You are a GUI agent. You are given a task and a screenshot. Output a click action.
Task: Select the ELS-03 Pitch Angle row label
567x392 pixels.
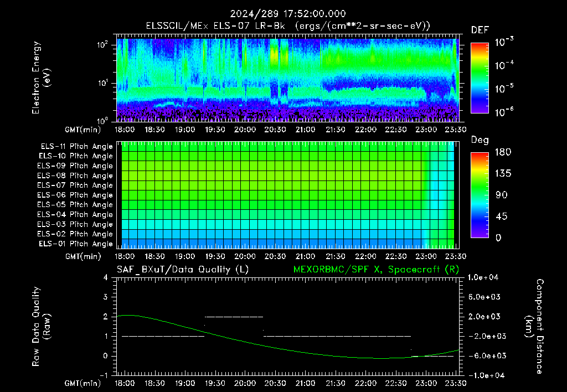pos(75,224)
